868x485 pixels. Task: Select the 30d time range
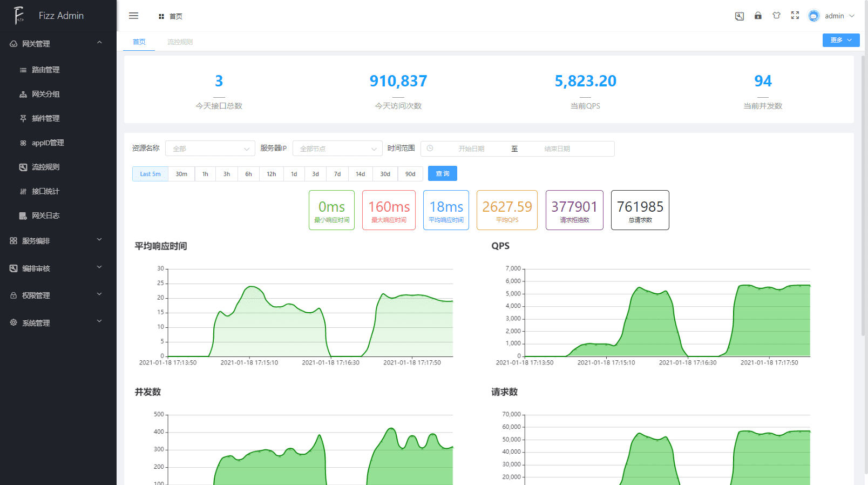click(385, 174)
